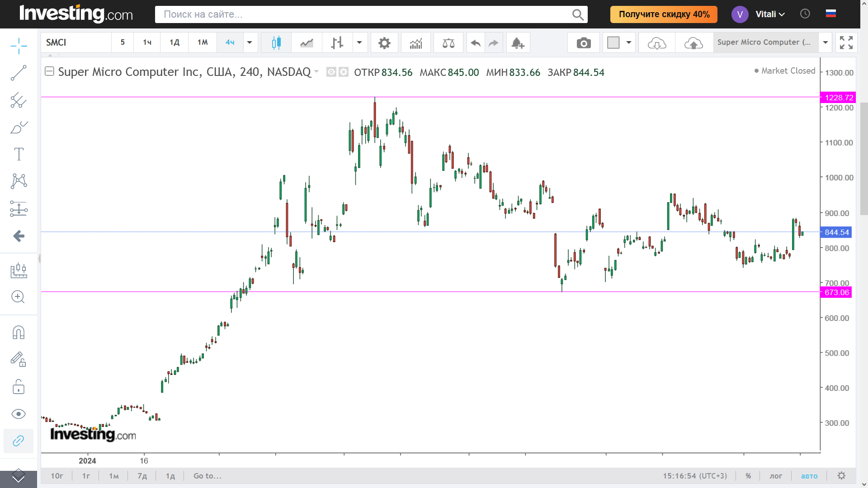868x488 pixels.
Task: Toggle hide all drawings eye icon
Action: point(19,414)
